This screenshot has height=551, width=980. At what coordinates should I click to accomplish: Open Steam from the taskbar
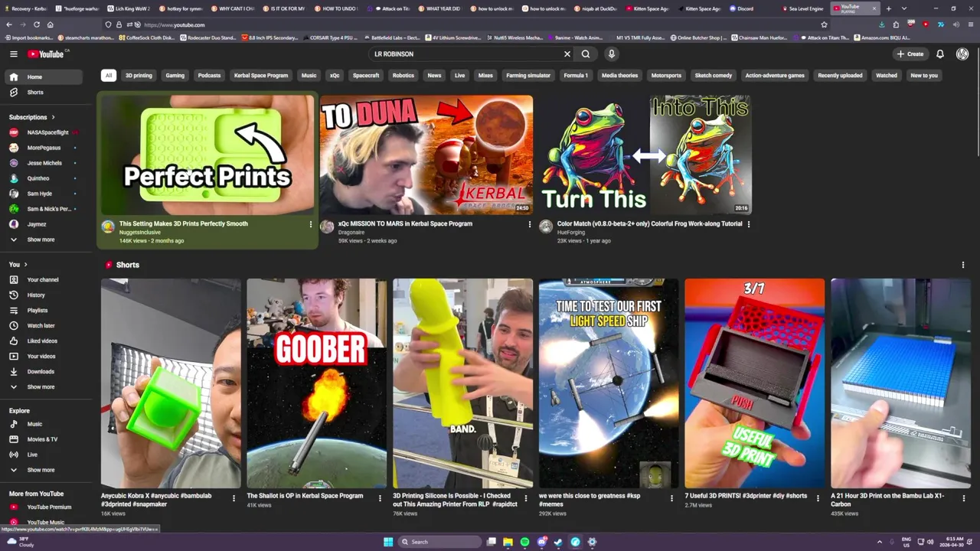pyautogui.click(x=558, y=542)
